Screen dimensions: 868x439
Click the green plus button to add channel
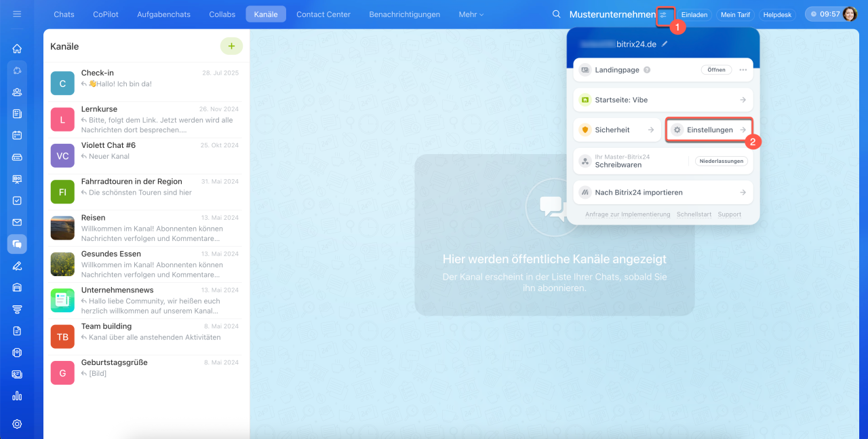[231, 46]
